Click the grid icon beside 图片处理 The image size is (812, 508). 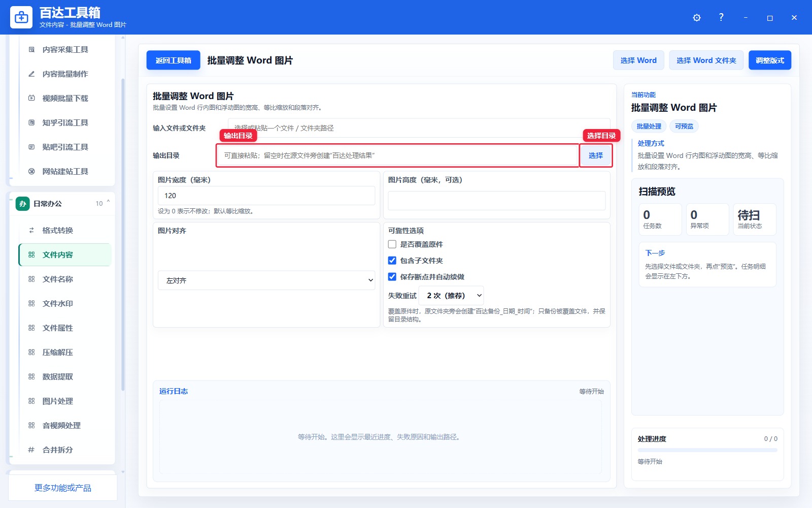31,401
